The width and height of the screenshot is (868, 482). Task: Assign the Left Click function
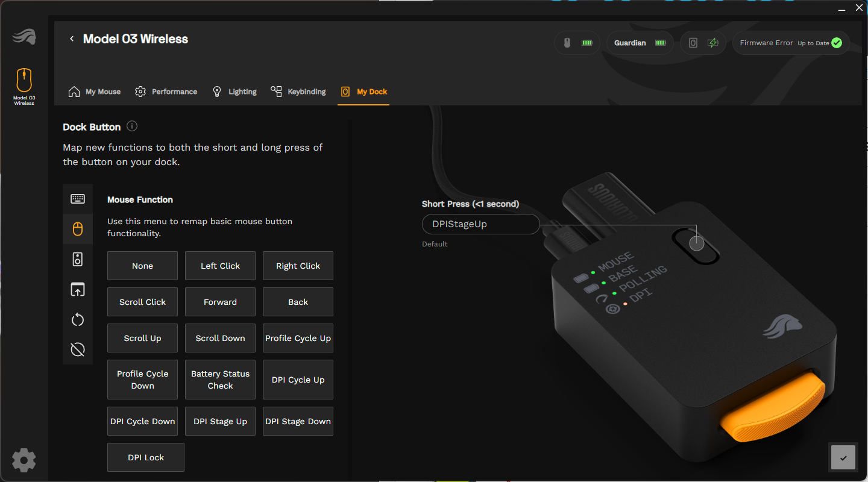[220, 266]
